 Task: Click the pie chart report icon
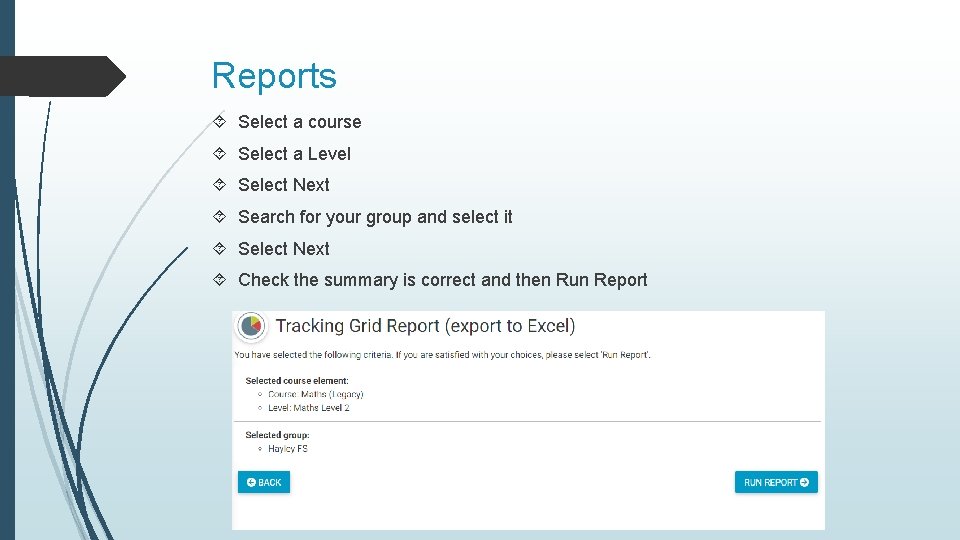click(251, 326)
